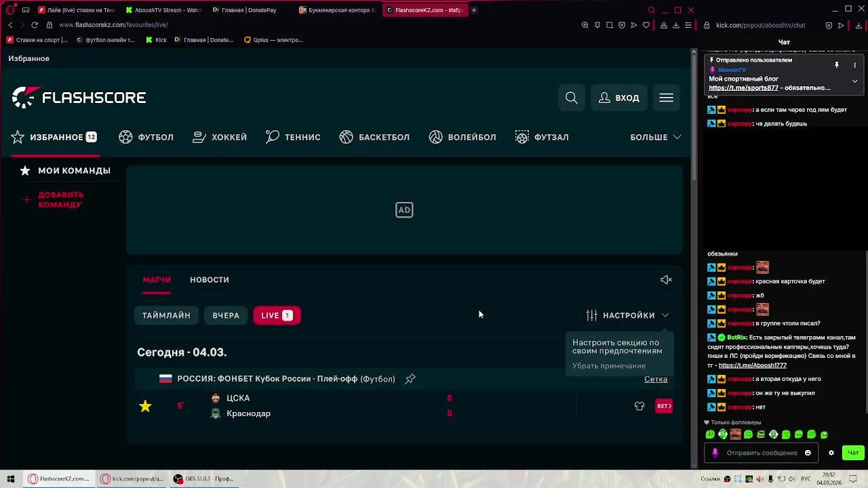Open pinned message three-dot menu
Image resolution: width=868 pixels, height=488 pixels.
(854, 65)
